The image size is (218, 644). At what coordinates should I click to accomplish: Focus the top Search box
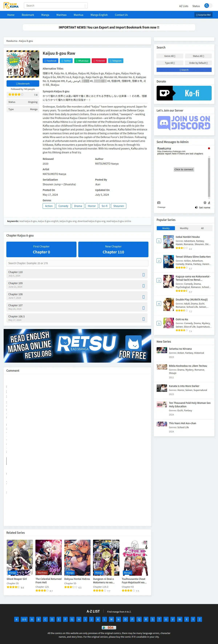pos(56,5)
